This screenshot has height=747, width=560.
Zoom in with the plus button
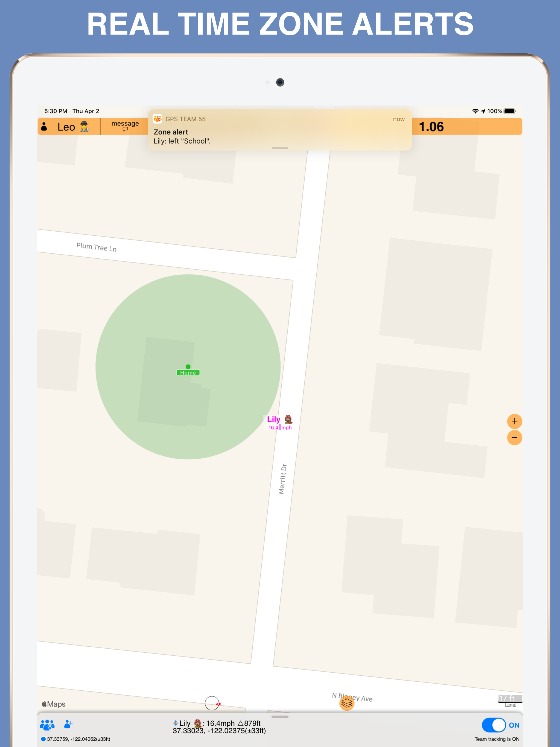click(x=514, y=421)
